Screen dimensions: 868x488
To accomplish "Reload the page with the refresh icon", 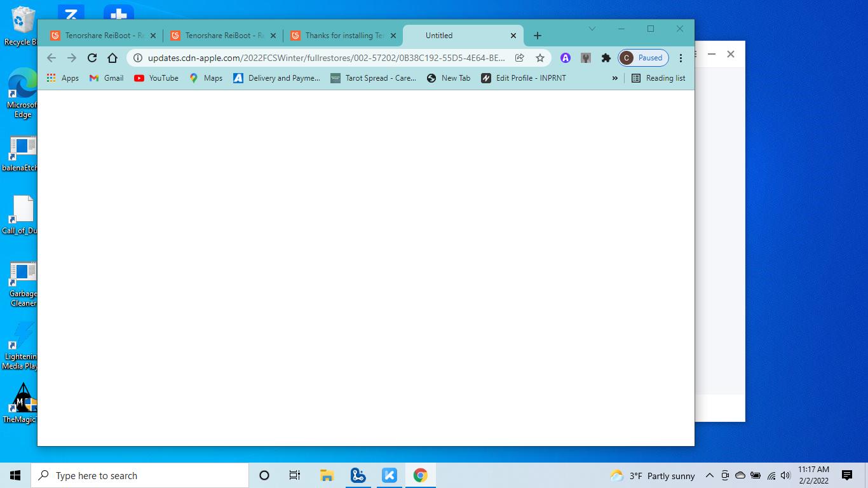I will click(x=92, y=58).
